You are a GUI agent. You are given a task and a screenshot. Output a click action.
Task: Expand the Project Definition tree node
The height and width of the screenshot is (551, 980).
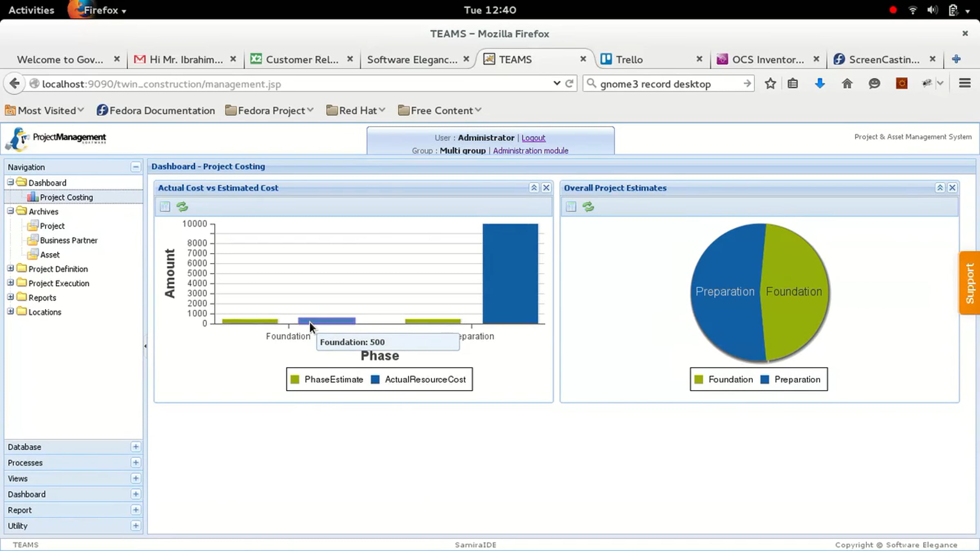click(x=11, y=268)
